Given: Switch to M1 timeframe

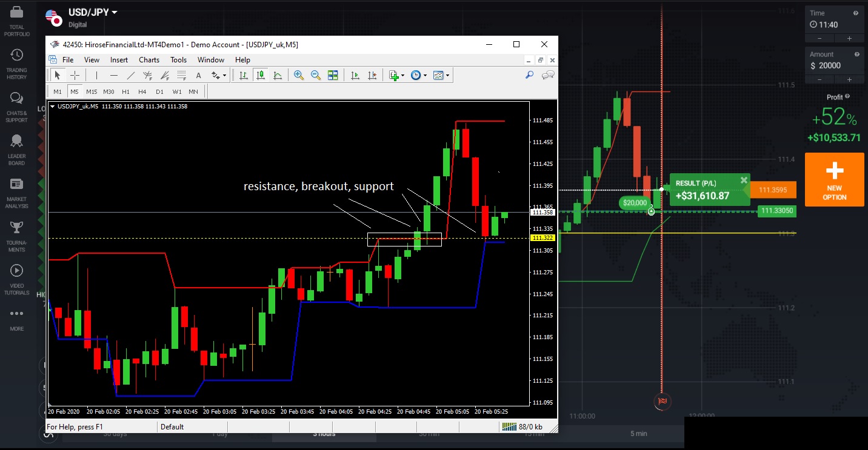Looking at the screenshot, I should click(x=58, y=91).
